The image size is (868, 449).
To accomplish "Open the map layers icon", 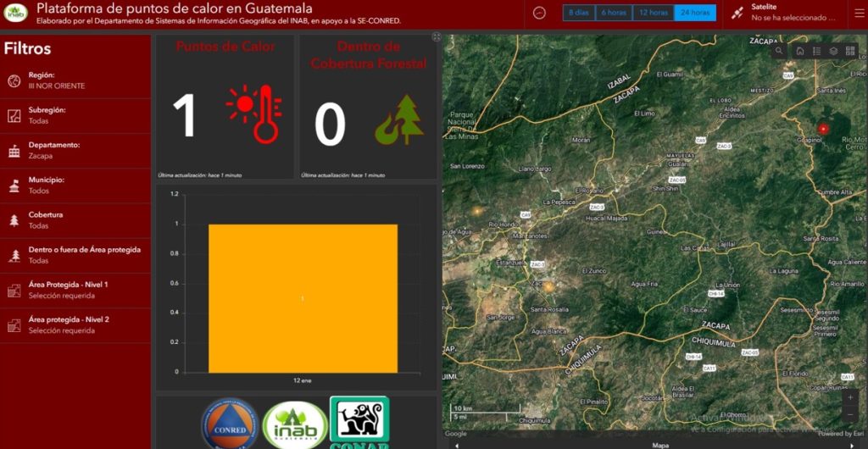I will 833,51.
